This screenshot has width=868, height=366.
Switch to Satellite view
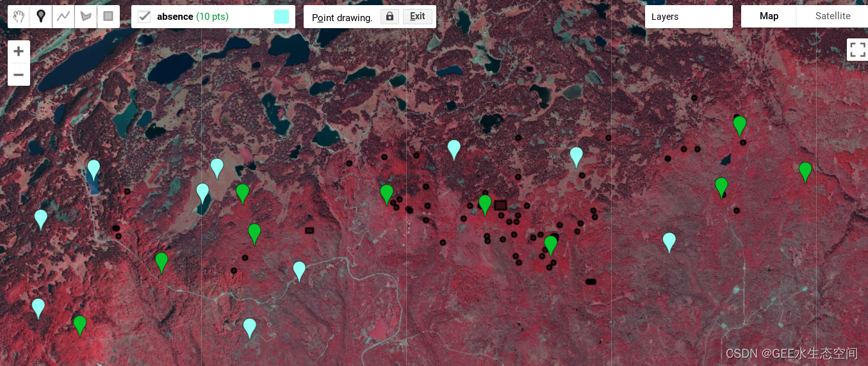pos(833,17)
